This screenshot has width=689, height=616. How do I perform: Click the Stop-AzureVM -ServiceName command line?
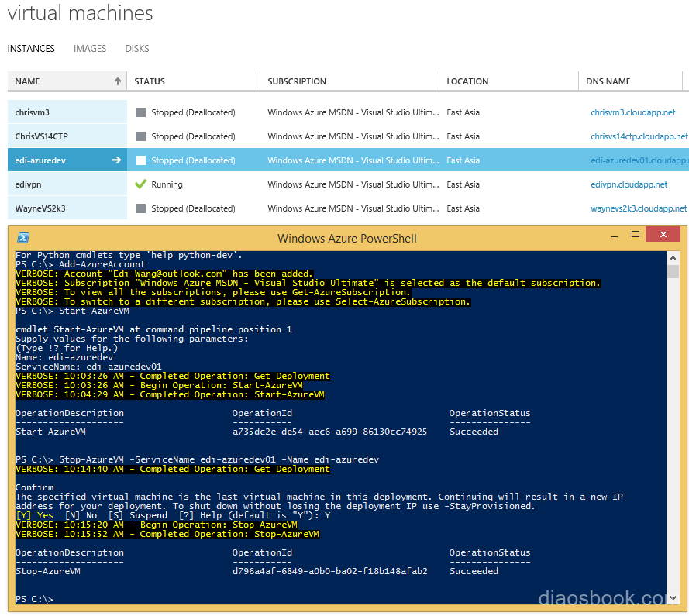(x=198, y=459)
